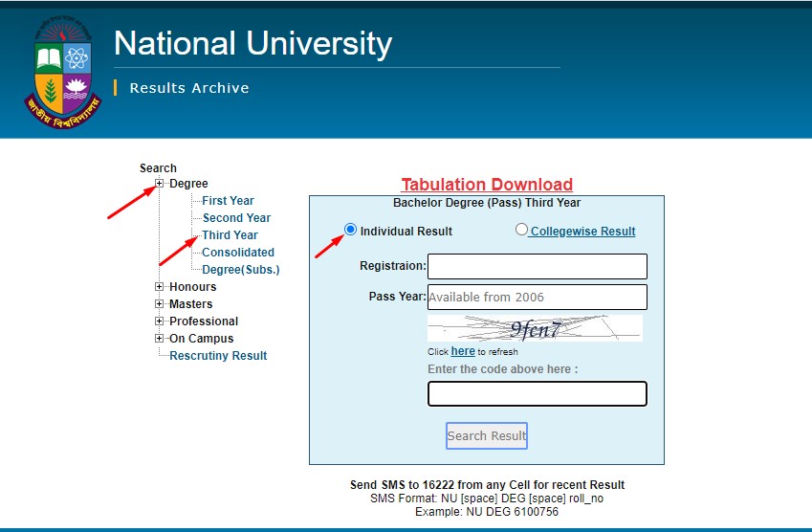
Task: Click the 'Example: NU DEG 6100756' text
Action: click(487, 512)
